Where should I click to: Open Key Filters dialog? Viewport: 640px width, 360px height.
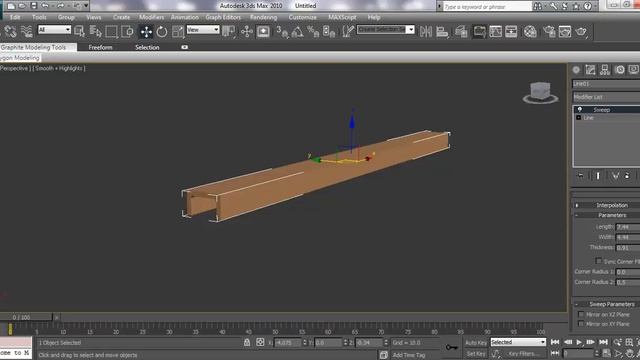click(524, 353)
